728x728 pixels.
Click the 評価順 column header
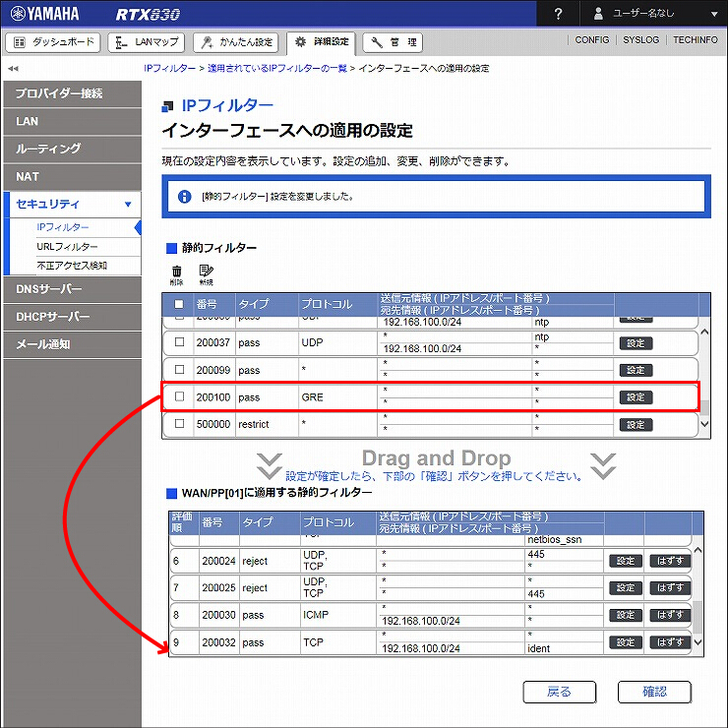(182, 522)
